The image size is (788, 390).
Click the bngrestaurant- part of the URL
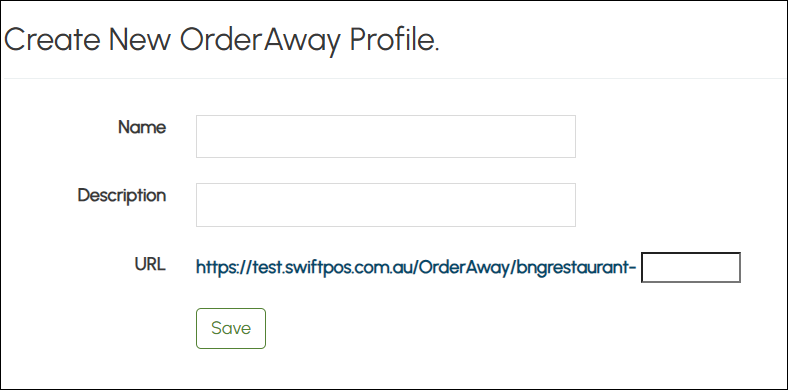[x=577, y=268]
